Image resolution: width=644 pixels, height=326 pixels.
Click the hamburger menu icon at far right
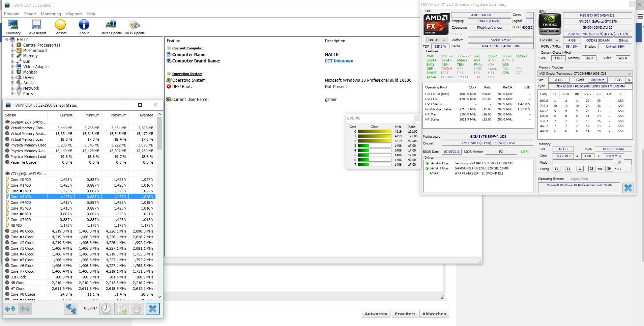click(x=640, y=16)
